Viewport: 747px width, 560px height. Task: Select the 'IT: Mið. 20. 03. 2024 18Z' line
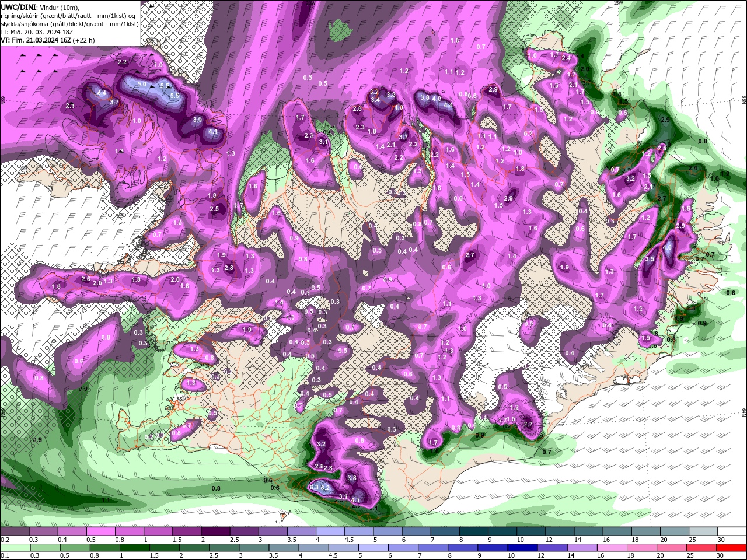coord(36,32)
